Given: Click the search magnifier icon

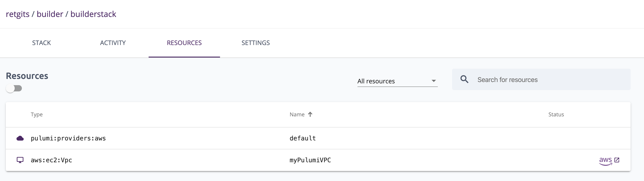Looking at the screenshot, I should click(x=464, y=79).
